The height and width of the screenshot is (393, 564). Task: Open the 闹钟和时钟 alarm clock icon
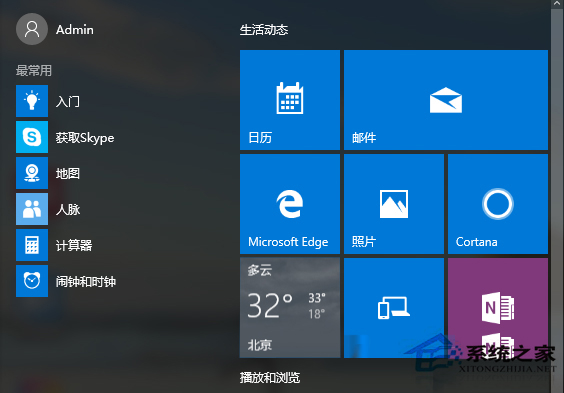32,281
